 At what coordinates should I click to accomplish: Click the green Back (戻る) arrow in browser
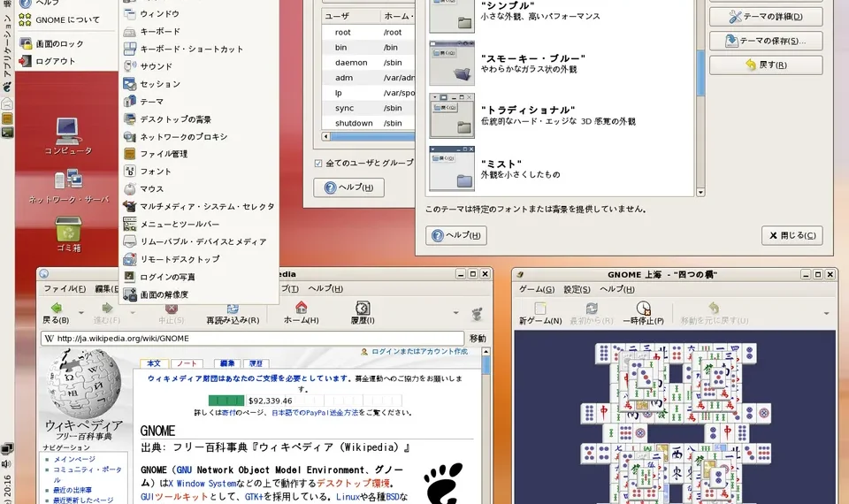point(56,311)
